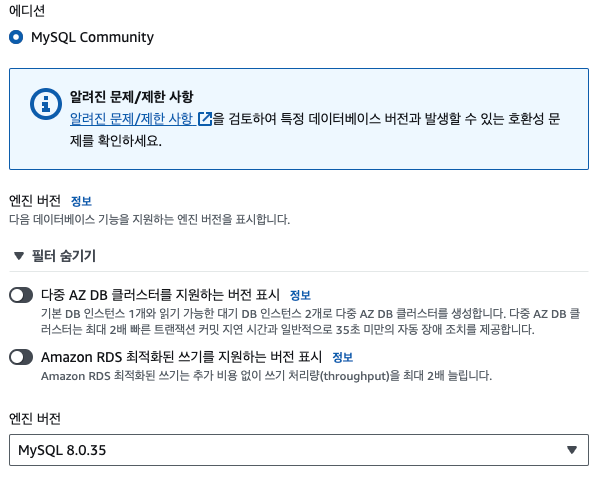Click the 다중 AZ DB 클러스터 description paragraph
The width and height of the screenshot is (601, 483).
point(310,322)
